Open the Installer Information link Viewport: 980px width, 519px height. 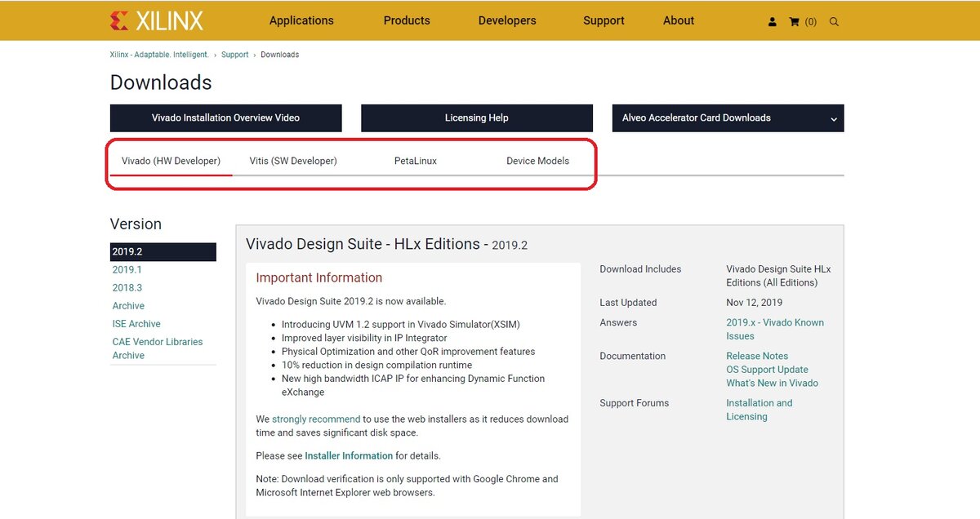click(x=349, y=456)
